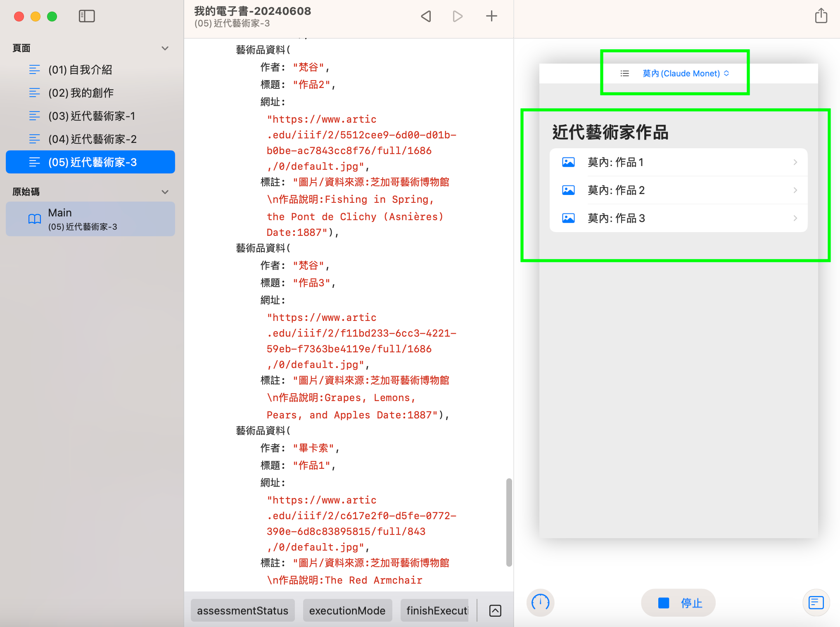The height and width of the screenshot is (627, 840).
Task: Toggle the sidebar visibility button
Action: pyautogui.click(x=87, y=17)
